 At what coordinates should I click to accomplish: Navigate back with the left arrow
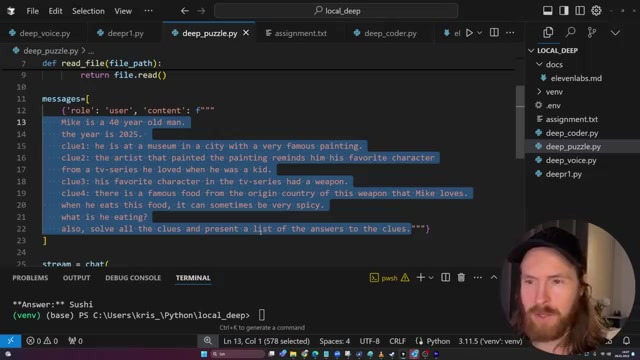(185, 11)
